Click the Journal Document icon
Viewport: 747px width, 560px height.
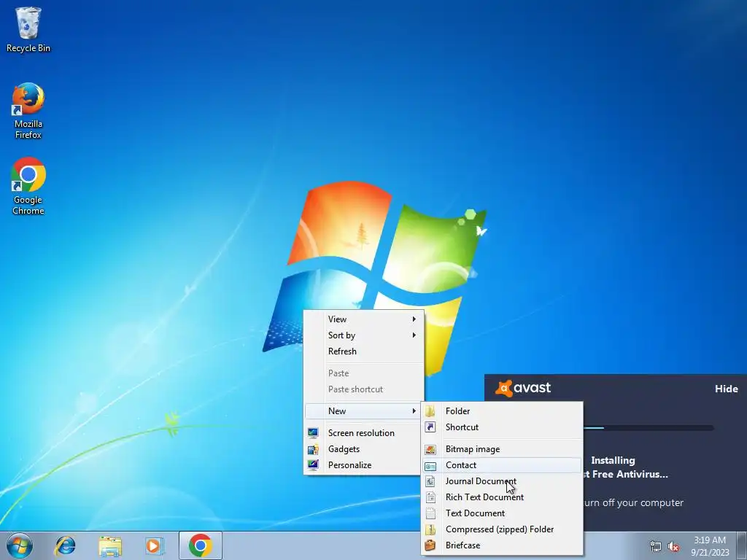coord(430,481)
